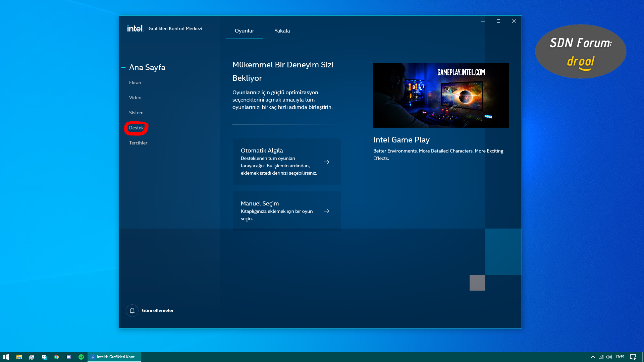644x362 pixels.
Task: Click the Güncellemeler notification bell icon
Action: click(131, 310)
